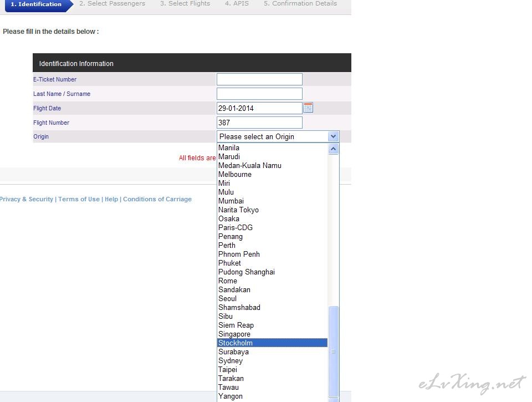Click the dropdown list scroll-up arrow

click(x=333, y=149)
